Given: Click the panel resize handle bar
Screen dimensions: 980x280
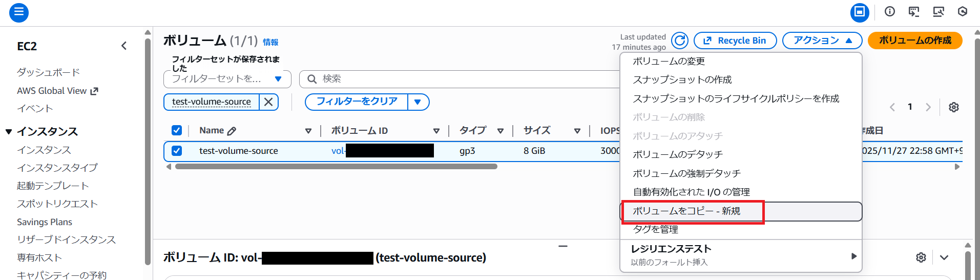Looking at the screenshot, I should 563,246.
